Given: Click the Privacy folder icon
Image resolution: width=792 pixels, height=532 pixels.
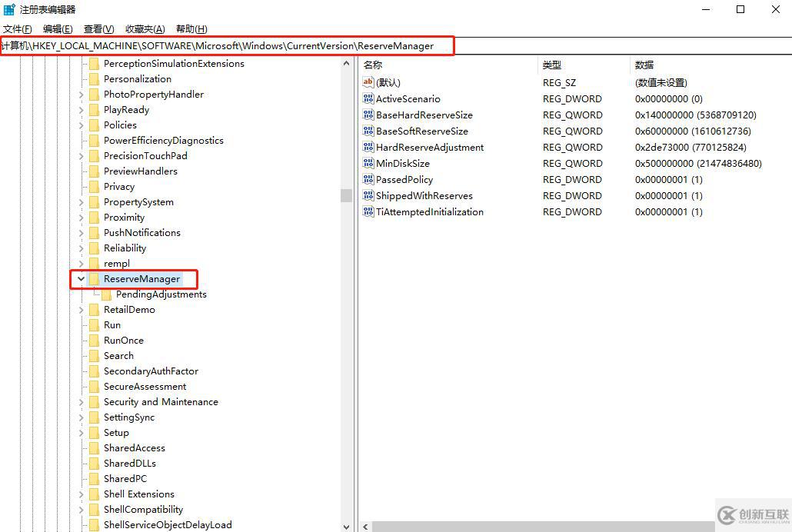Looking at the screenshot, I should (x=94, y=186).
